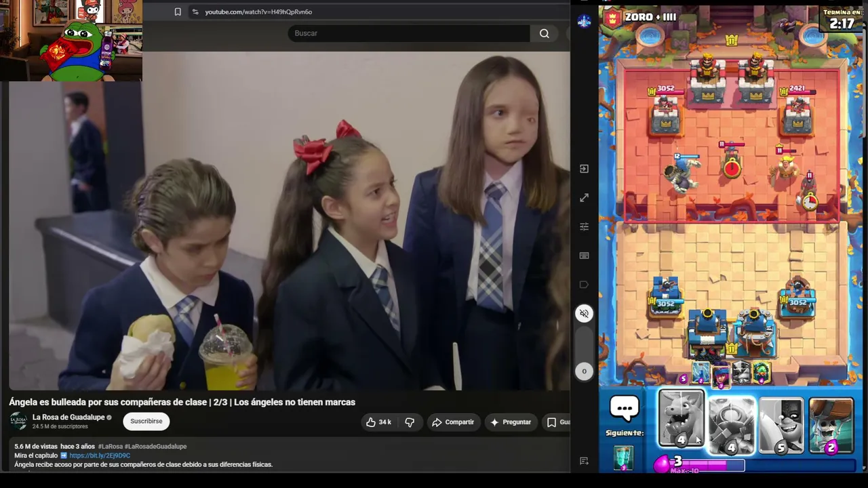Open the #LaRosa hashtag
Viewport: 868px width, 488px height.
[110, 447]
